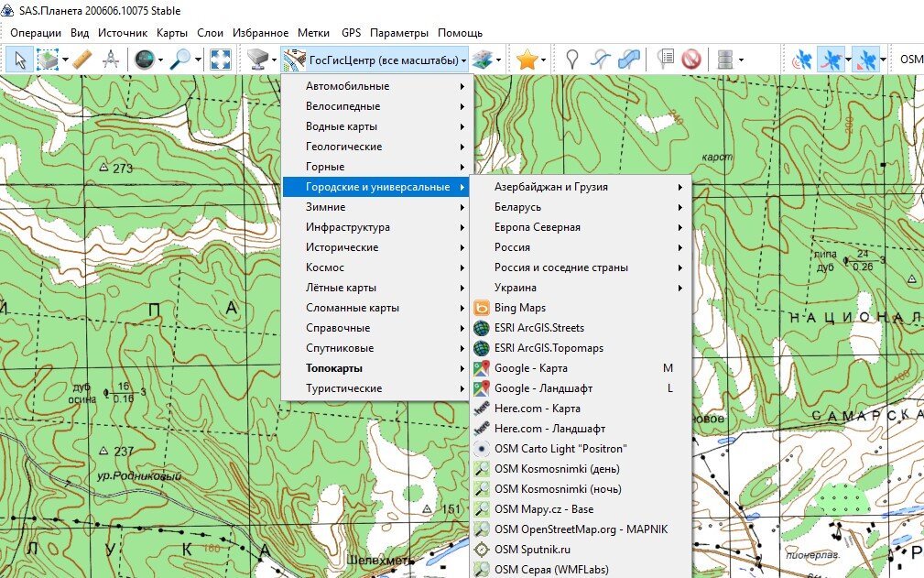The image size is (924, 578).
Task: Expand bold Топокарты category
Action: click(x=376, y=368)
